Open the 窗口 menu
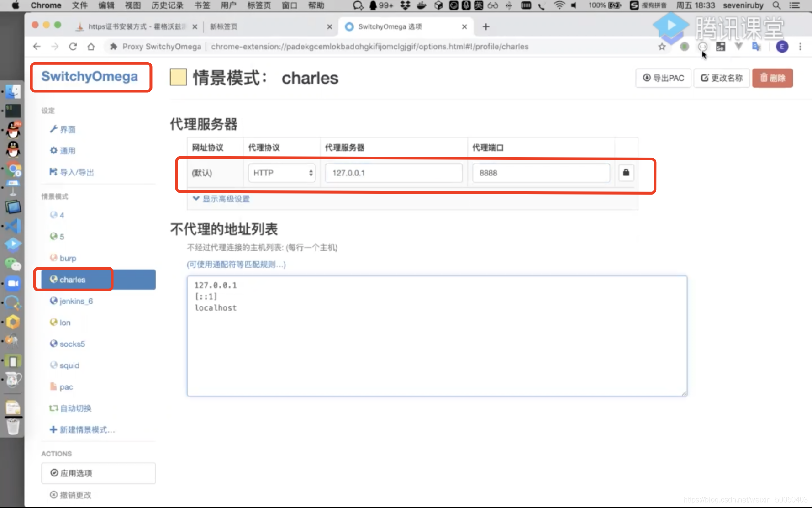Image resolution: width=812 pixels, height=508 pixels. pyautogui.click(x=290, y=5)
